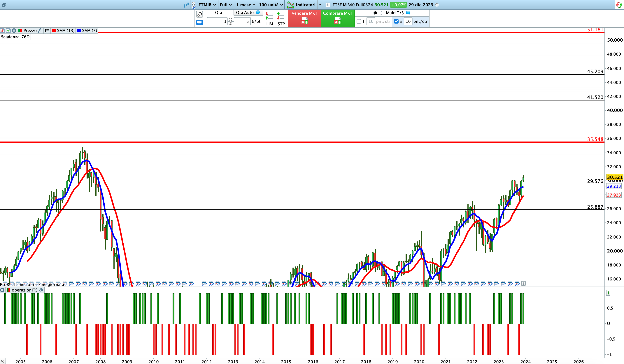Viewport: 624px width, 364px height.
Task: Enable the T target checkbox
Action: tap(359, 21)
